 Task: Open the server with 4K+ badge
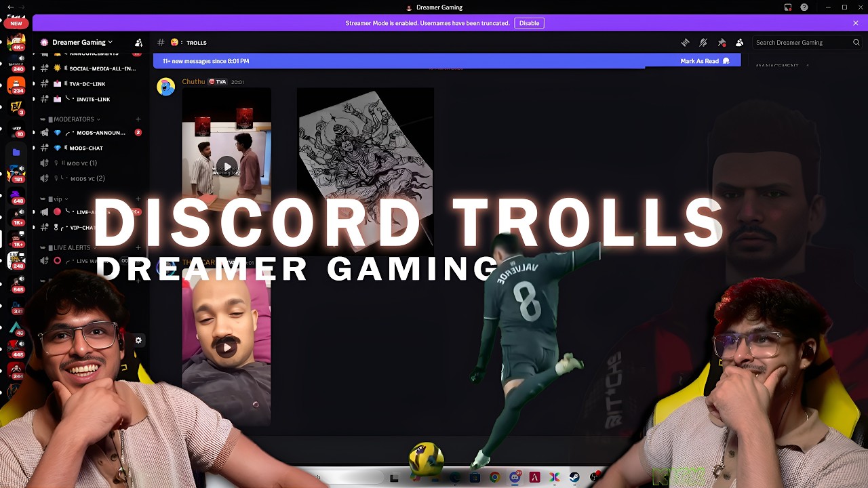[x=16, y=42]
